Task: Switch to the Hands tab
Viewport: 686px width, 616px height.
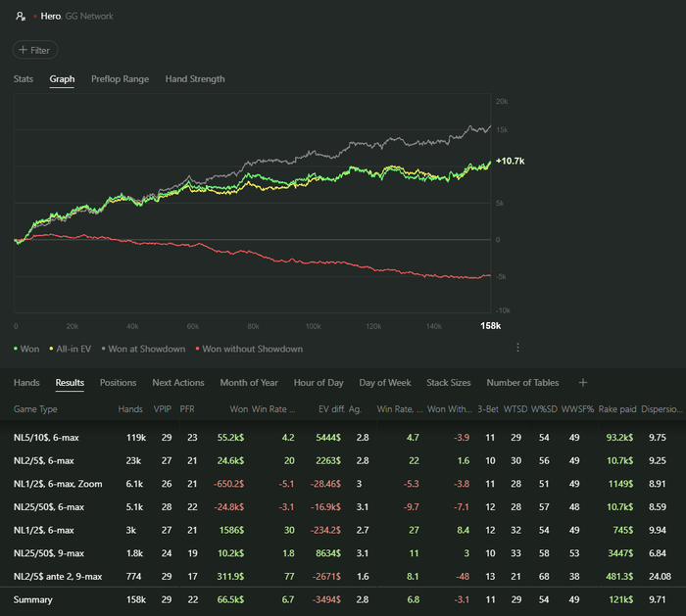Action: click(x=26, y=383)
